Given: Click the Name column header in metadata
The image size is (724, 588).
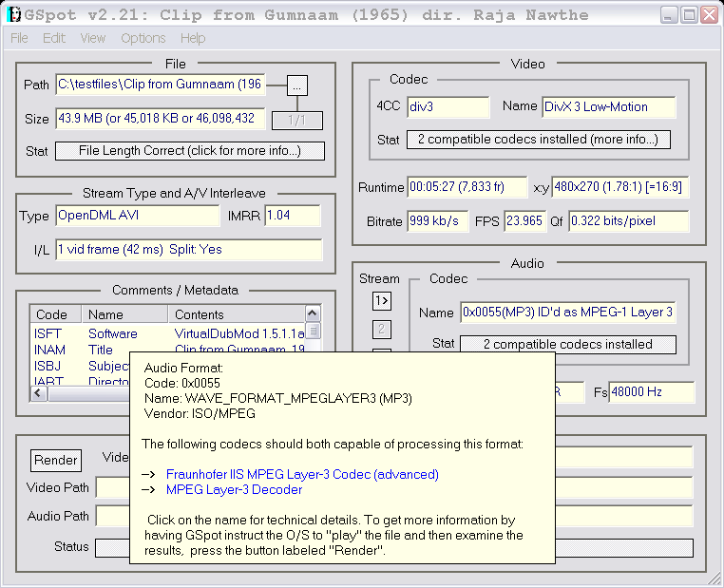Looking at the screenshot, I should point(124,314).
